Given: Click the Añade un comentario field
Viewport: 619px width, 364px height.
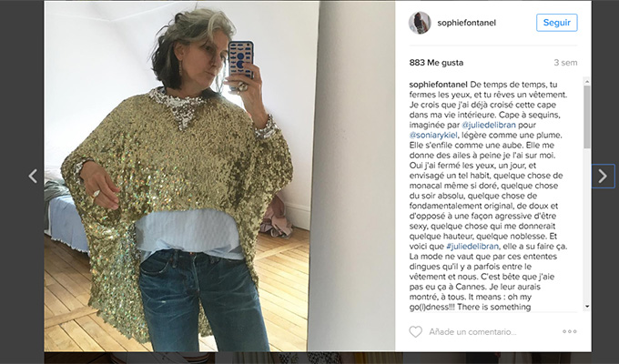Looking at the screenshot, I should pyautogui.click(x=472, y=332).
